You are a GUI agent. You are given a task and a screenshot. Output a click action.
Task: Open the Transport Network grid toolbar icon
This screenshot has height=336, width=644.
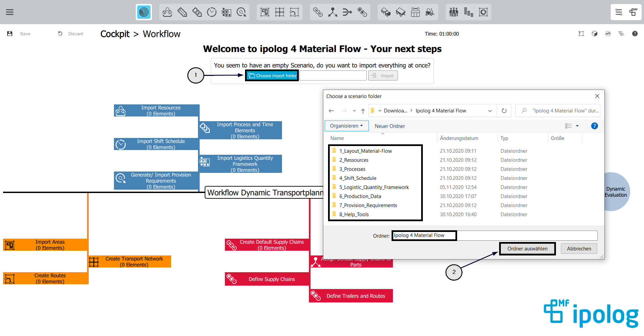pos(280,12)
